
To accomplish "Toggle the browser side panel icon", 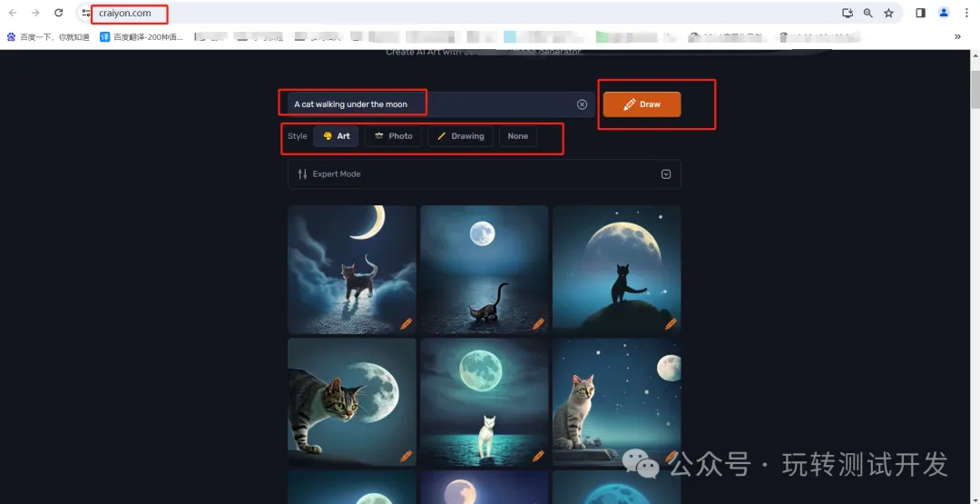I will click(x=921, y=13).
